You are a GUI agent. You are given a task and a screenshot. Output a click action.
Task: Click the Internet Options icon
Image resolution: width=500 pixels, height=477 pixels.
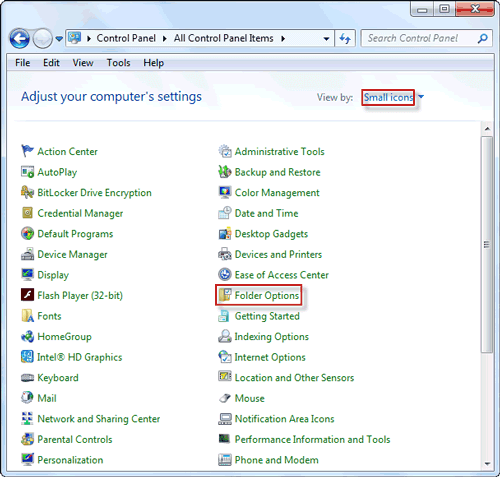click(225, 357)
